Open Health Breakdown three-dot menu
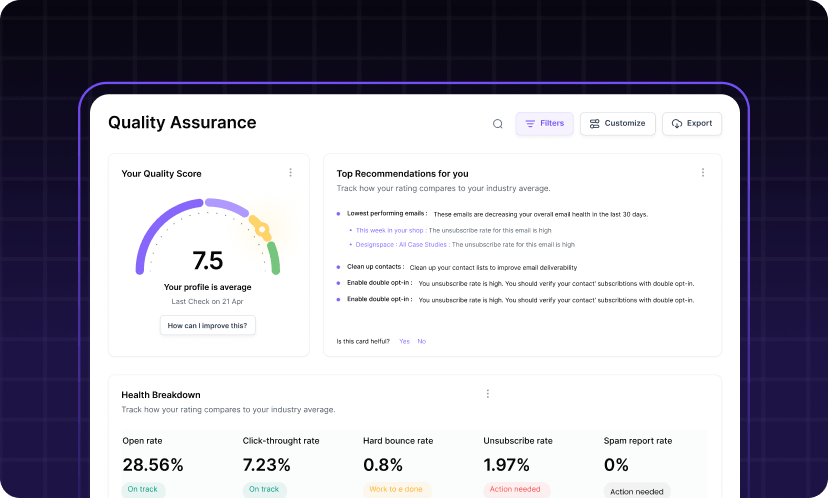Image resolution: width=828 pixels, height=498 pixels. click(x=488, y=394)
